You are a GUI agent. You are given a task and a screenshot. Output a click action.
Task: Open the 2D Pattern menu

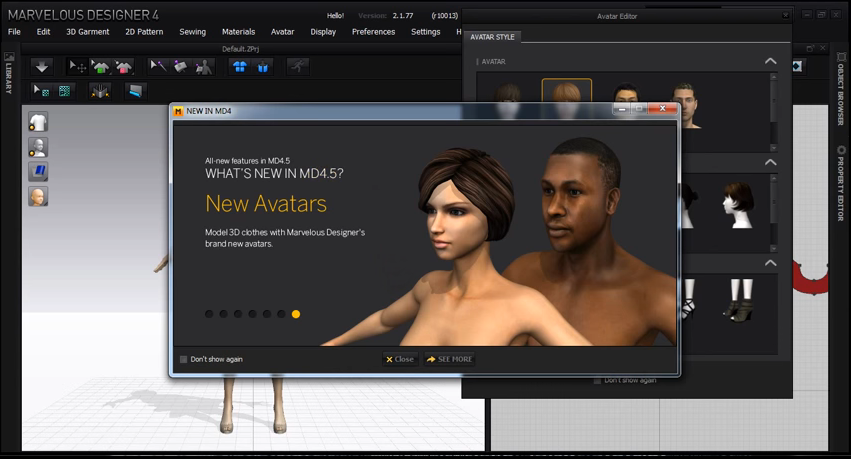tap(144, 31)
